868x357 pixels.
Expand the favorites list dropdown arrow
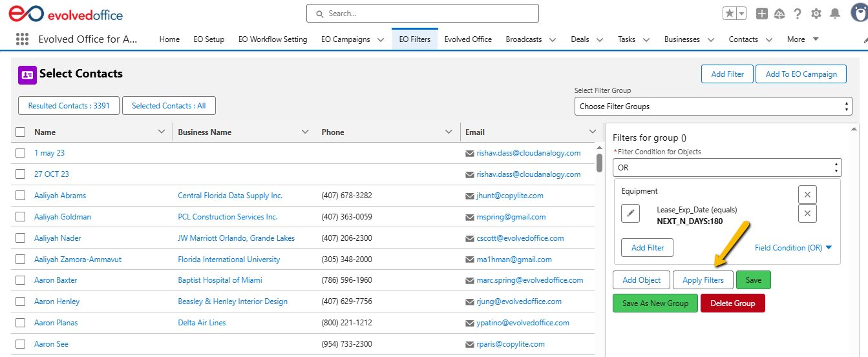[742, 13]
